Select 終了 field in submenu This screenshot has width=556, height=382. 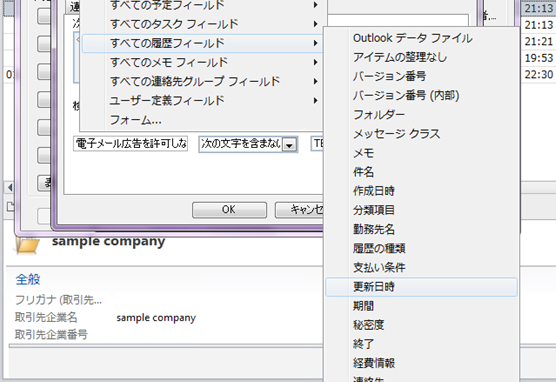pyautogui.click(x=421, y=344)
